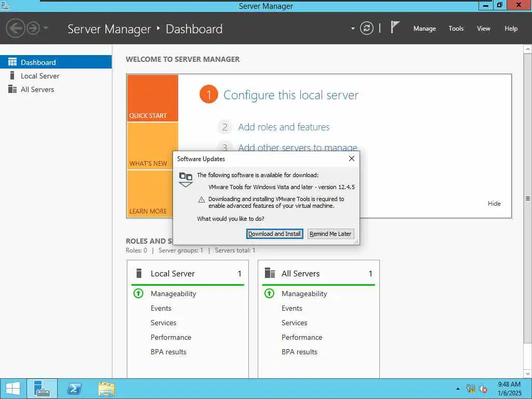Select All Servers in the left pane
Image resolution: width=532 pixels, height=399 pixels.
point(56,89)
